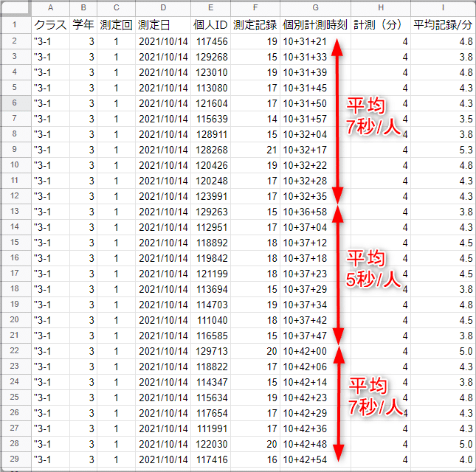Click header cell 計測（分）
The height and width of the screenshot is (472, 476).
(x=381, y=25)
